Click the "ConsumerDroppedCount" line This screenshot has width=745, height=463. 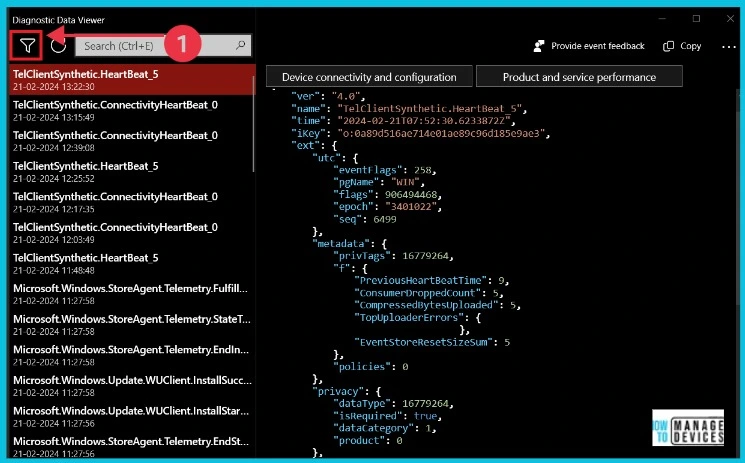click(x=428, y=293)
